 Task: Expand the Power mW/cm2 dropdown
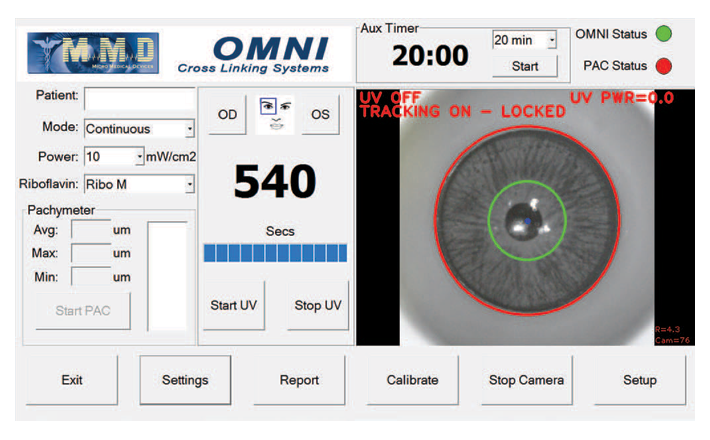[139, 157]
